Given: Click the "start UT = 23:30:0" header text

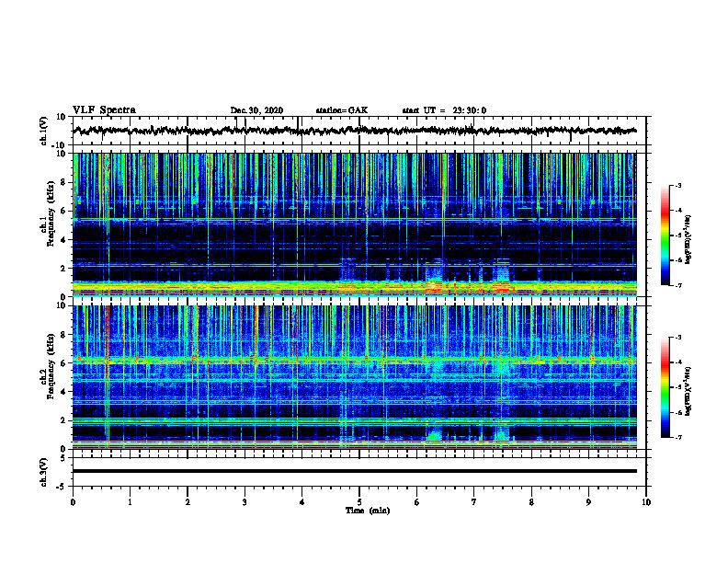Looking at the screenshot, I should click(444, 110).
